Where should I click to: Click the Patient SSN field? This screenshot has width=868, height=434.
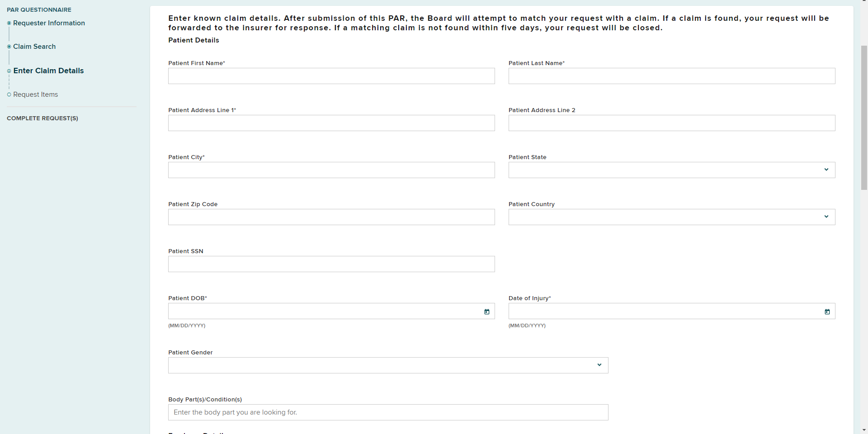pos(331,264)
